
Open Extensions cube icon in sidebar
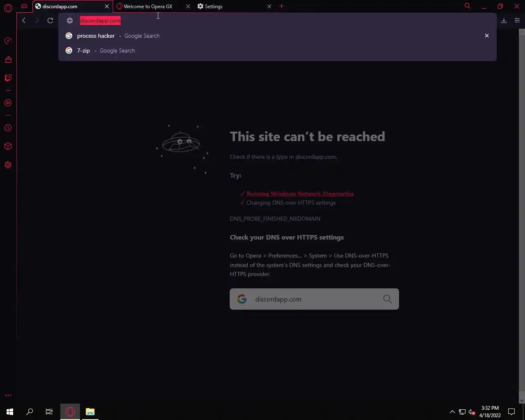coord(8,146)
